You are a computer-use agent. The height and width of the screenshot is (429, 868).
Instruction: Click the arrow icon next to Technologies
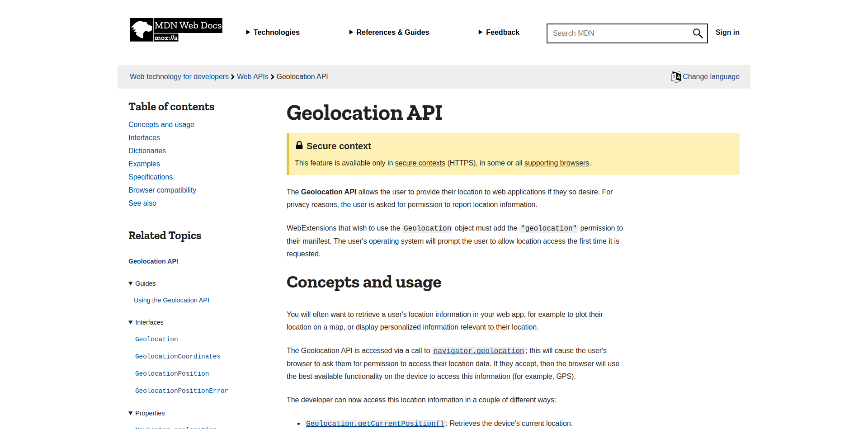click(x=248, y=32)
